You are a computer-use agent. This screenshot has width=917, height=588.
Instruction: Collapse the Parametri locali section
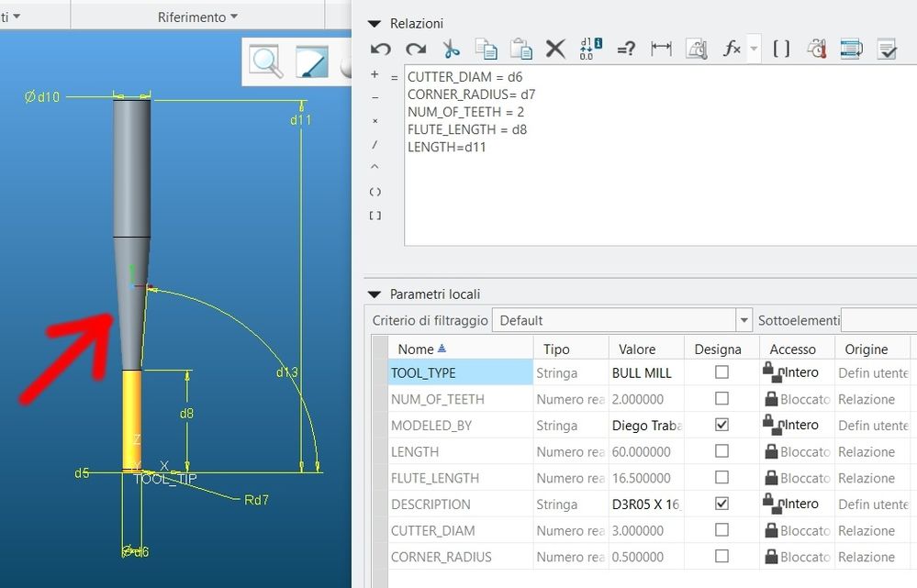[x=375, y=294]
